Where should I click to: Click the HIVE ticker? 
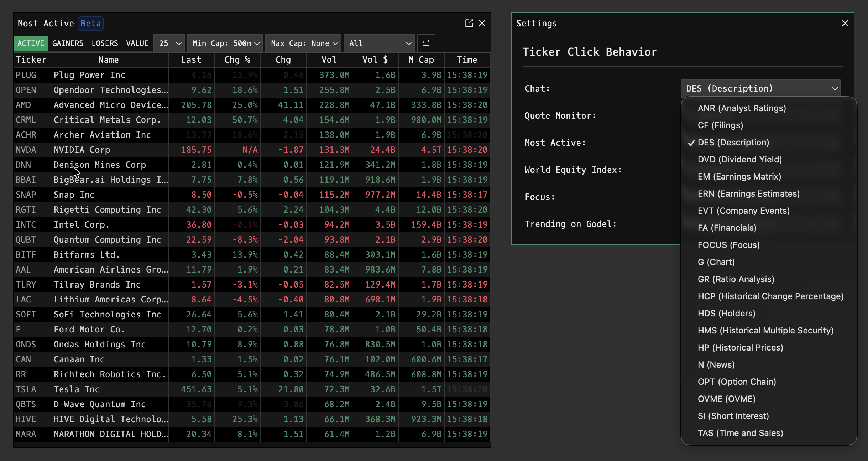point(26,419)
